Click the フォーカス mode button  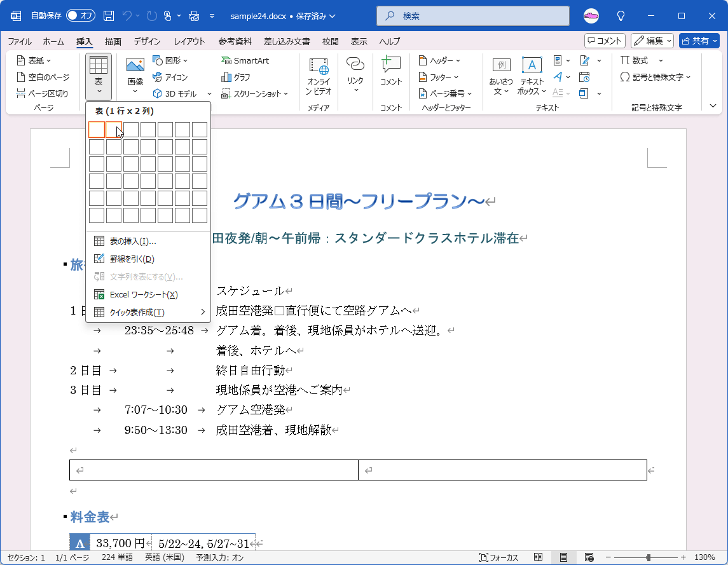[498, 557]
